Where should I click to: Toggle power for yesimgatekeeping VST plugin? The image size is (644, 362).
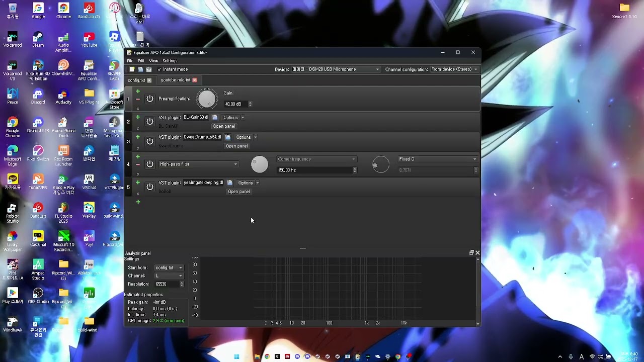click(x=150, y=187)
